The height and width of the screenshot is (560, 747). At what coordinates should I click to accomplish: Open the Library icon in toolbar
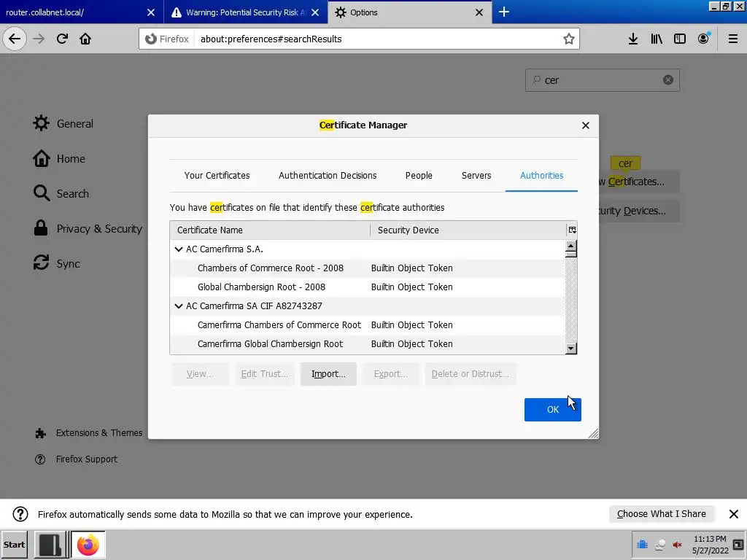(657, 39)
